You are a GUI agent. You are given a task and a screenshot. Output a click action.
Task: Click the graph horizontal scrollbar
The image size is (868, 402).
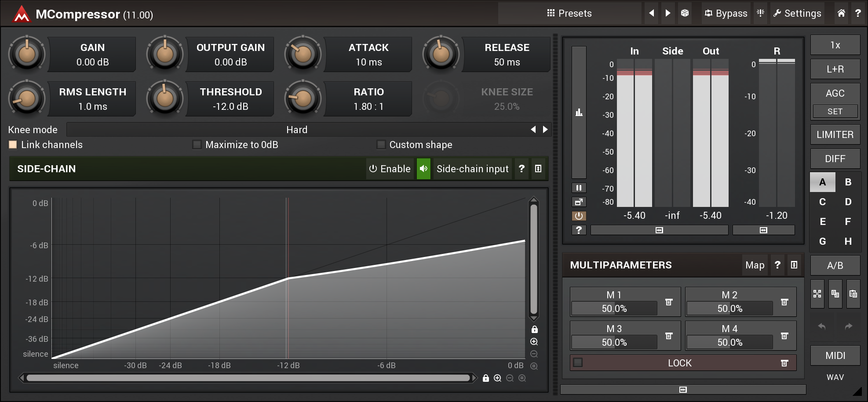coord(248,378)
